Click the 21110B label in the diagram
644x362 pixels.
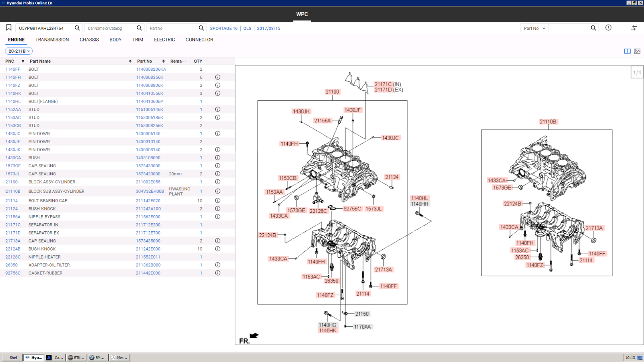(548, 121)
